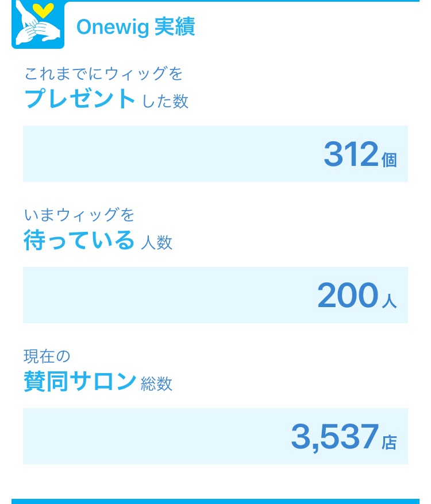Click the Onewig hands and heart icon
431x504 pixels.
38,24
